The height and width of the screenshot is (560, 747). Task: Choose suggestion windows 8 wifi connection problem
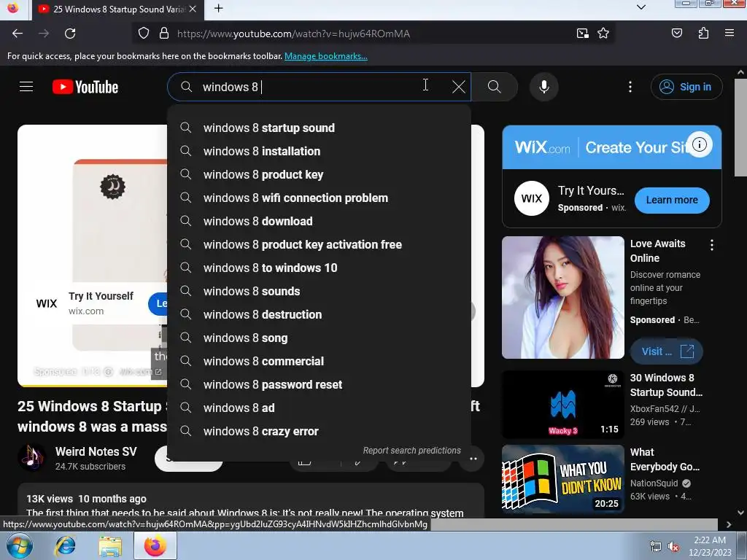[320, 198]
